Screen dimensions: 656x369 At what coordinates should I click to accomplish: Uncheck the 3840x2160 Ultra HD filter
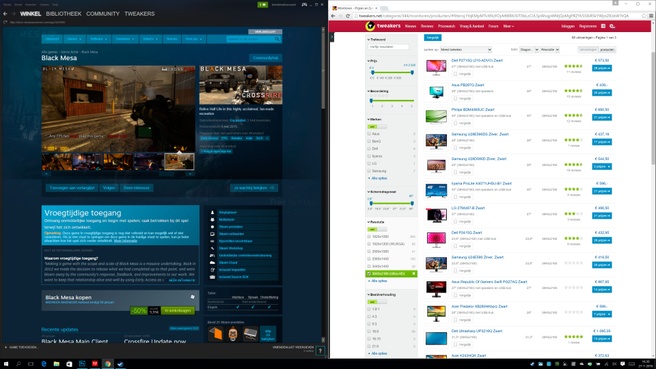coord(369,274)
